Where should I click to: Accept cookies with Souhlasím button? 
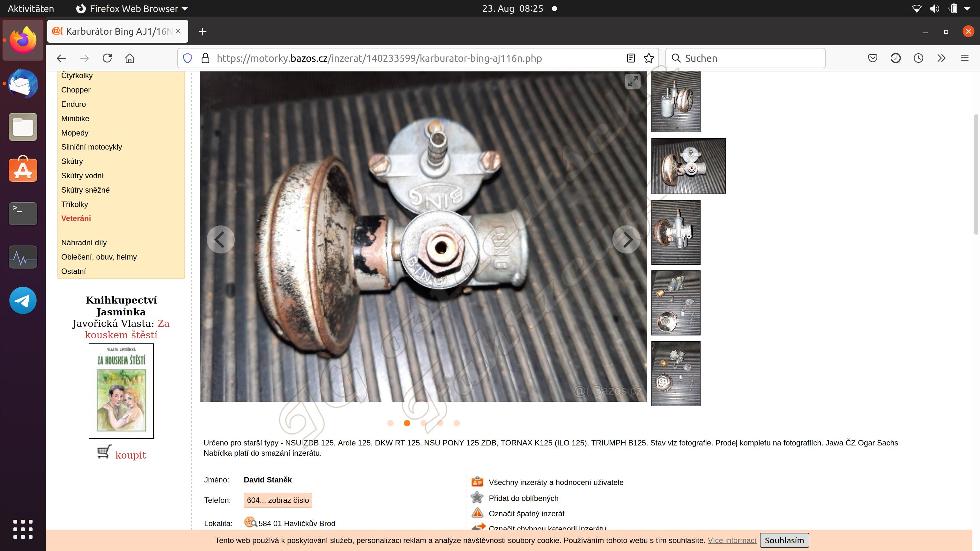coord(784,540)
